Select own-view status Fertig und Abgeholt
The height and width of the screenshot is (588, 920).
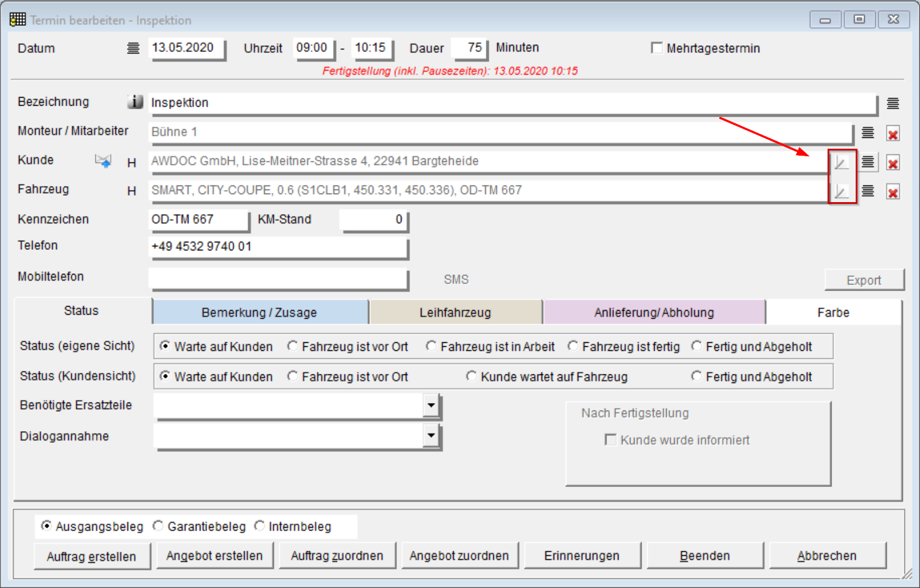697,346
